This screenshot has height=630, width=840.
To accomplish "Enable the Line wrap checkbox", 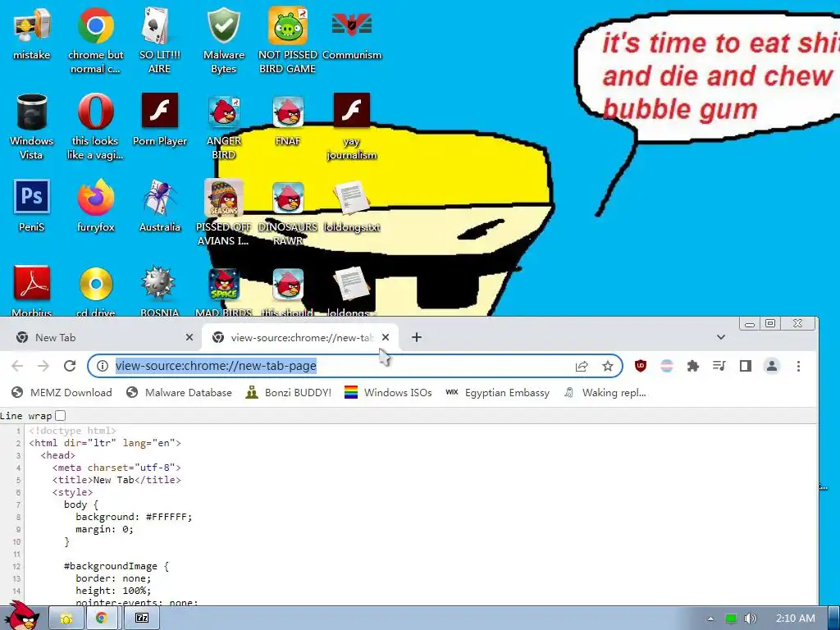I will pyautogui.click(x=61, y=416).
